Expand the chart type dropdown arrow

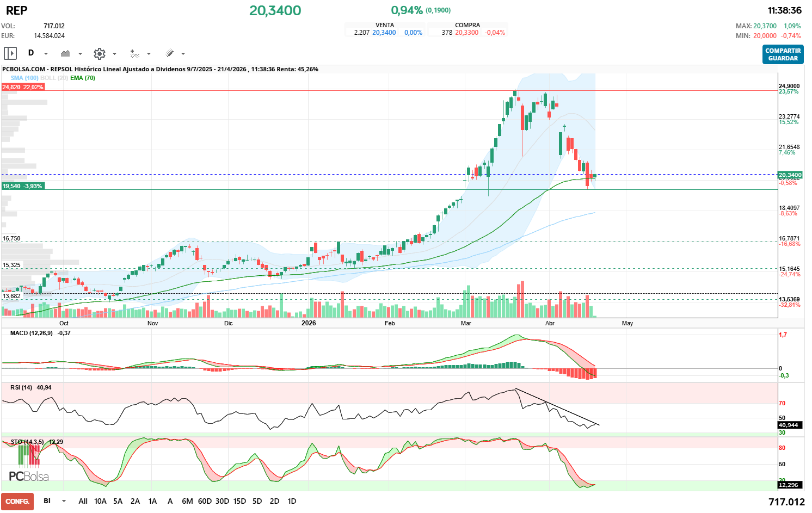pyautogui.click(x=80, y=53)
